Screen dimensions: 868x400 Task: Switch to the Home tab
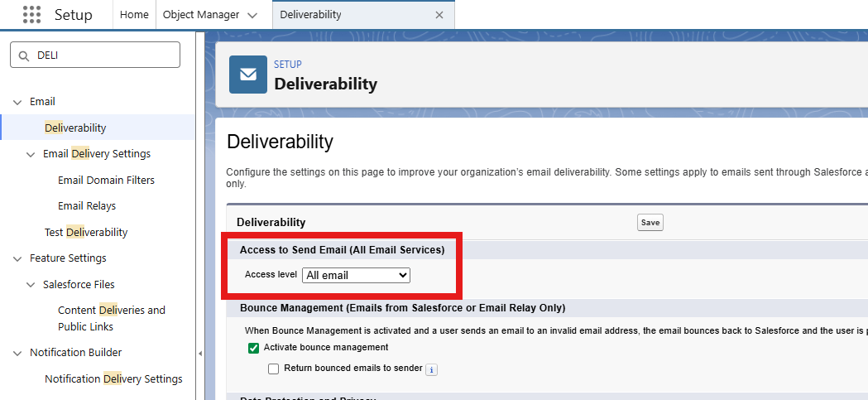pos(135,14)
